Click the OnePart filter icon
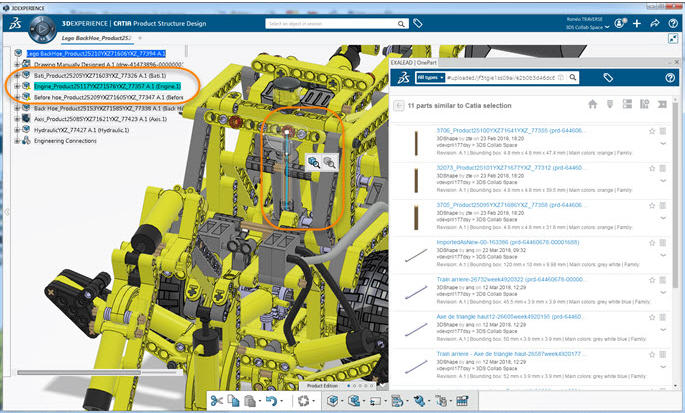The image size is (685, 413). (610, 104)
